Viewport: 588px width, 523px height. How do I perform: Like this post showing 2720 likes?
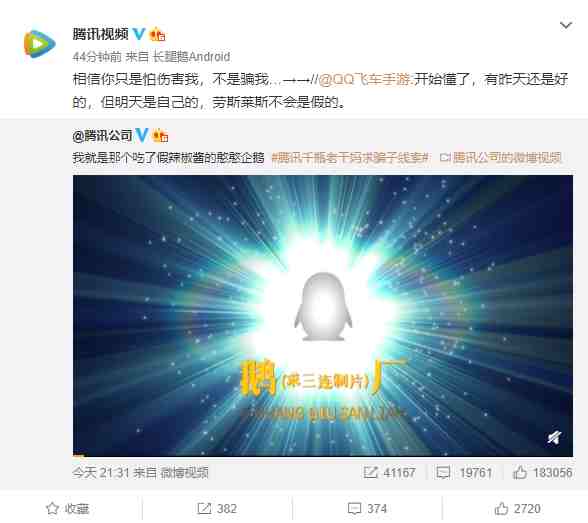tap(517, 508)
